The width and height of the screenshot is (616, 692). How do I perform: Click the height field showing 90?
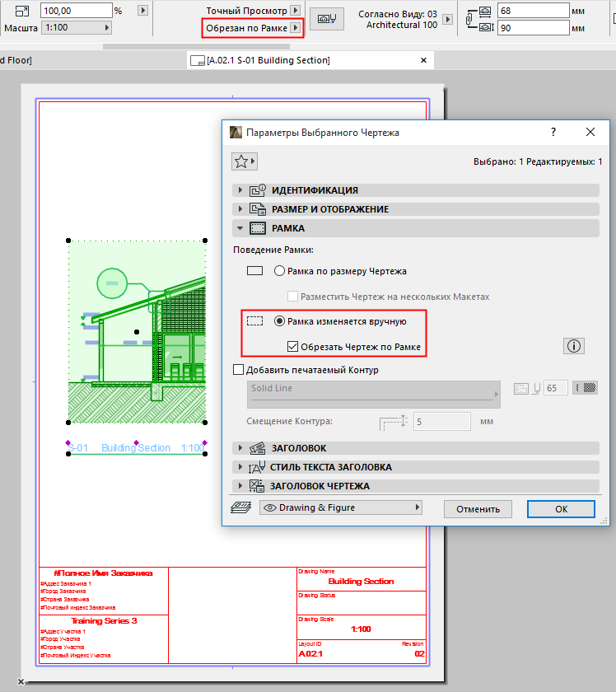(x=534, y=28)
